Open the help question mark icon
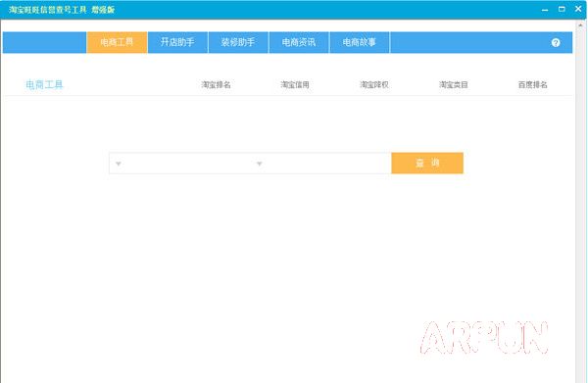Image resolution: width=588 pixels, height=383 pixels. point(556,43)
